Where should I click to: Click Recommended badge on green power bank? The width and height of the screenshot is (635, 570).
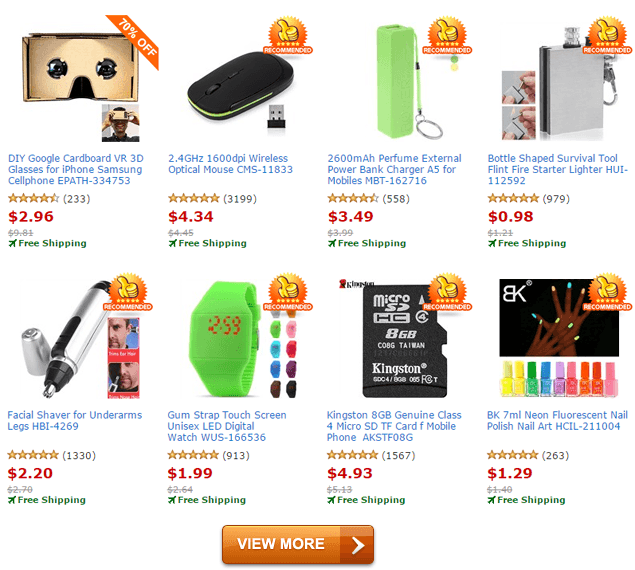coord(447,36)
